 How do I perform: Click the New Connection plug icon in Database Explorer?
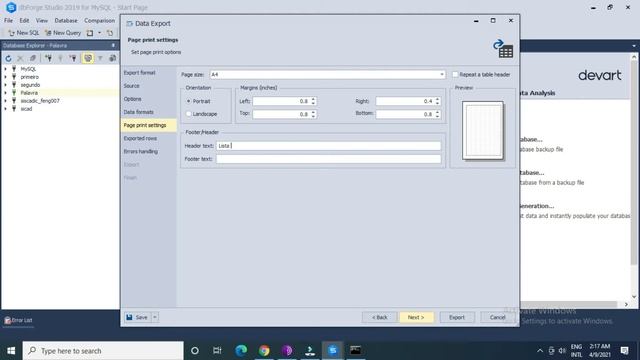pyautogui.click(x=48, y=58)
